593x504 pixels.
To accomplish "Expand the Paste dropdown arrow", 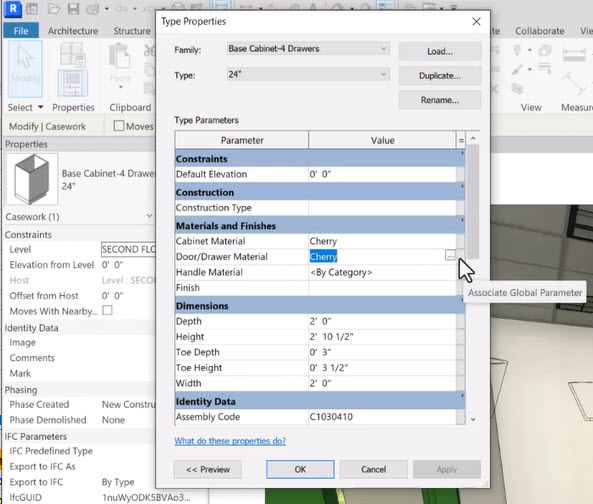I will pos(121,88).
